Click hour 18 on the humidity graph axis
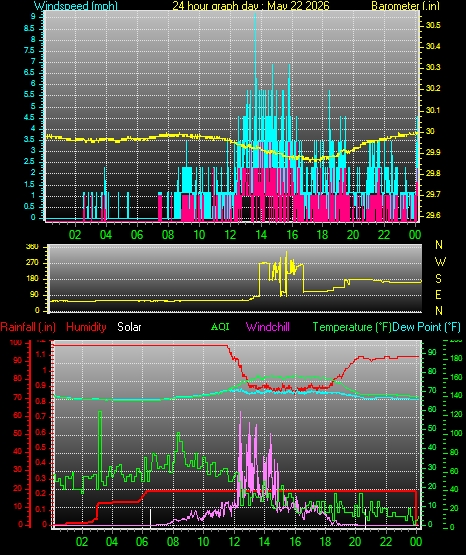Viewport: 466px width, 555px height. click(325, 542)
